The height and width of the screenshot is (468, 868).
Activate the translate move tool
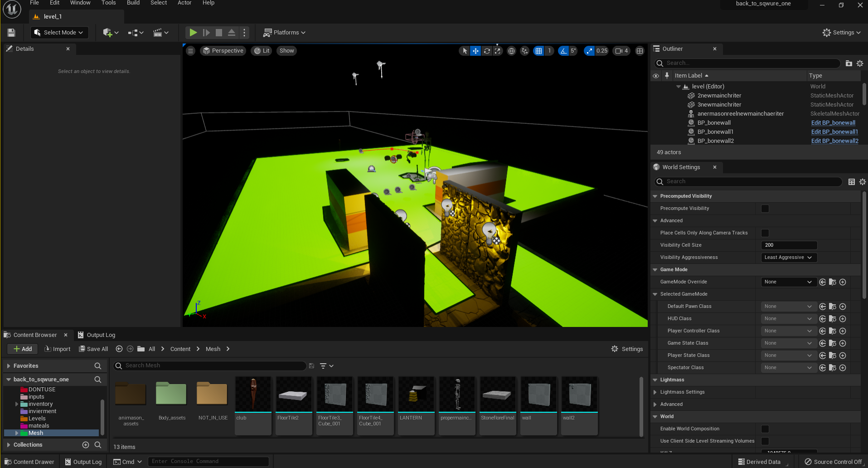point(475,51)
